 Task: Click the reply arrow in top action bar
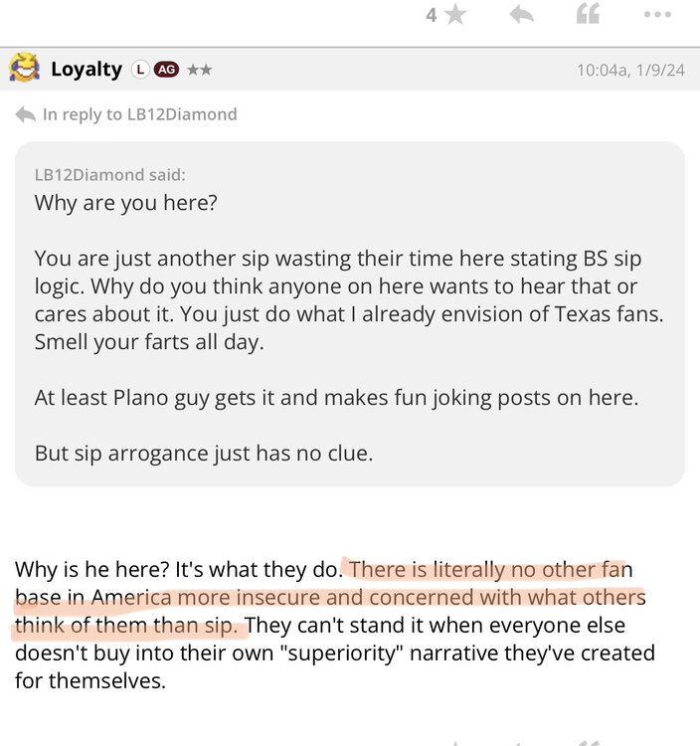[521, 15]
